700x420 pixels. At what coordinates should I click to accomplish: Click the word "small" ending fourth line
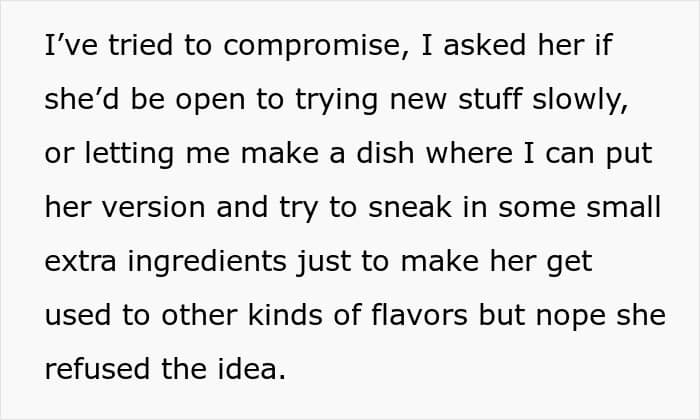click(623, 208)
